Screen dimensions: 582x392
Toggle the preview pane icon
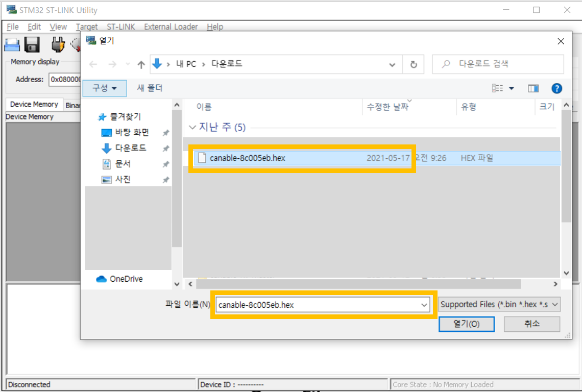[533, 88]
